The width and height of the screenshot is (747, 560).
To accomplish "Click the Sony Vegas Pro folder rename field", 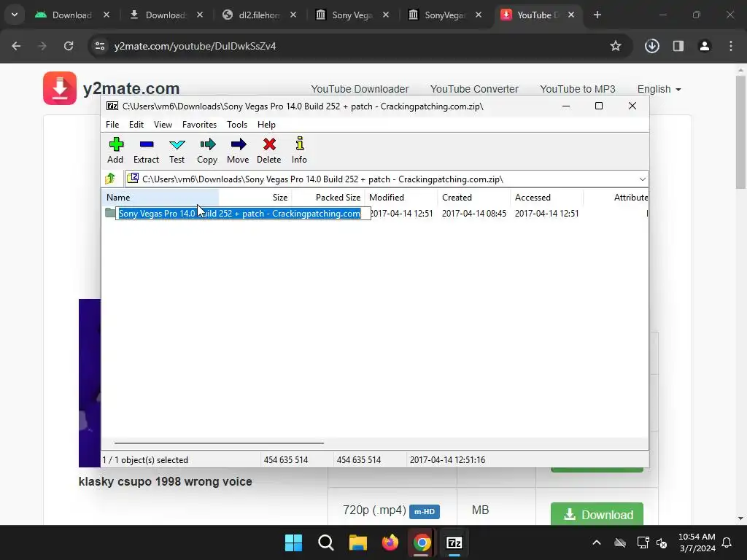I will click(x=244, y=214).
